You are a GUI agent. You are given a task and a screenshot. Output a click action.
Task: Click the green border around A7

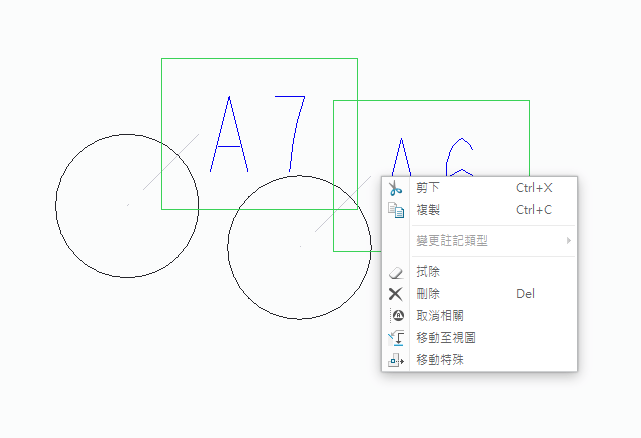coord(258,58)
